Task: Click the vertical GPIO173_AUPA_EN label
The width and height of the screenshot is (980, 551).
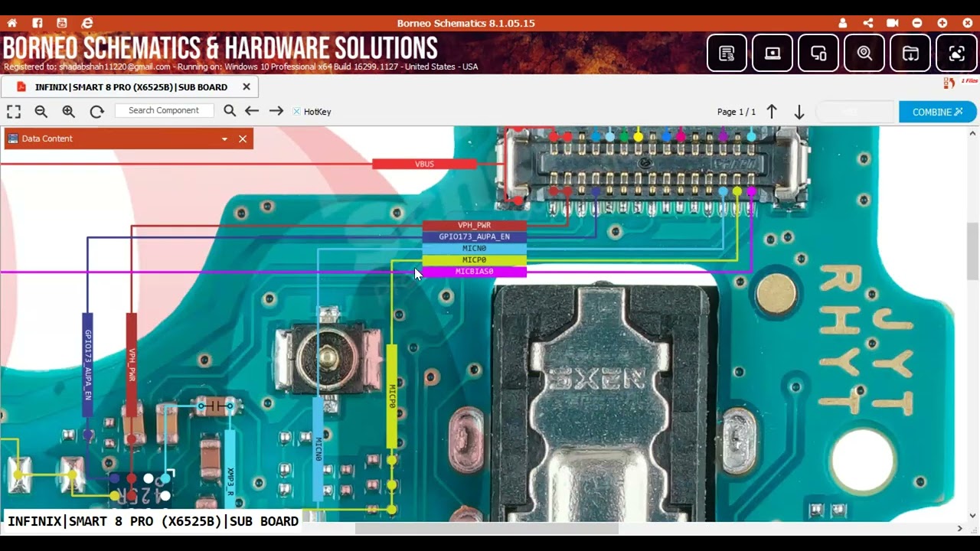Action: coord(87,365)
